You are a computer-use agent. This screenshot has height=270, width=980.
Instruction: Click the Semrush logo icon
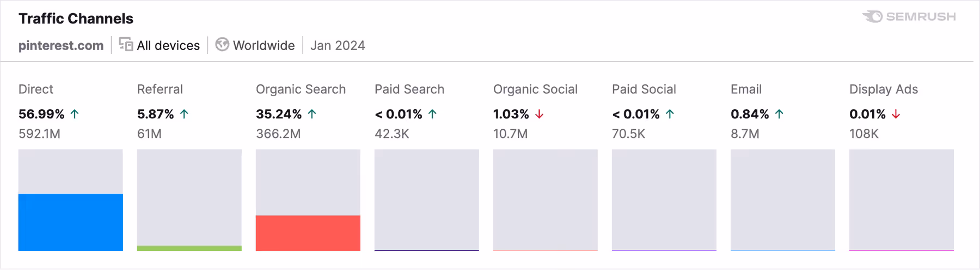point(872,17)
